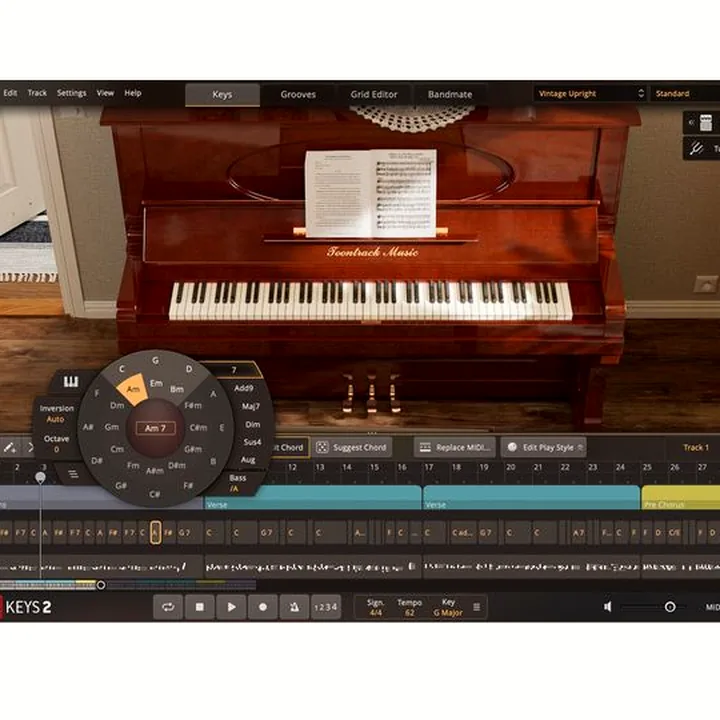Toggle the loop playback button
The width and height of the screenshot is (720, 720).
[x=168, y=607]
